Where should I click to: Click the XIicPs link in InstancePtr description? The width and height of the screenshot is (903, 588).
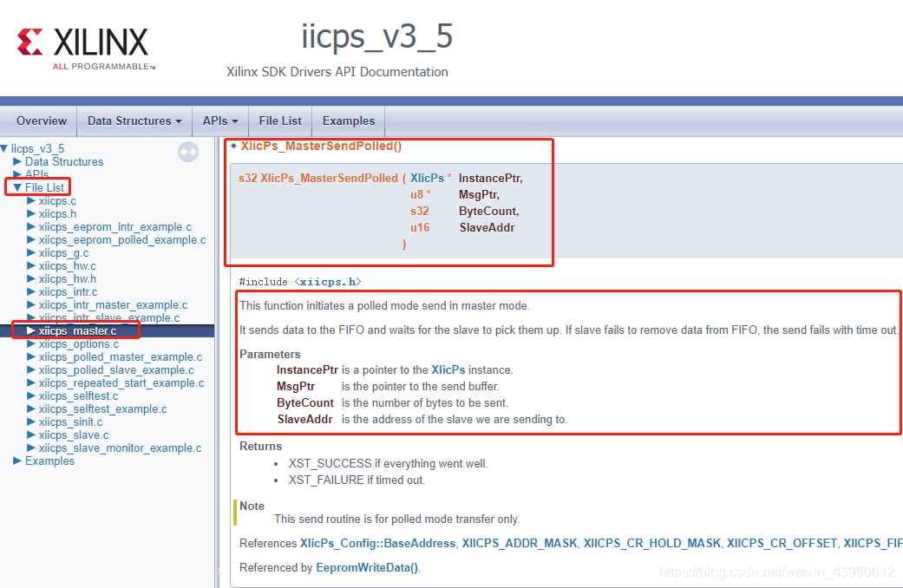click(x=448, y=369)
